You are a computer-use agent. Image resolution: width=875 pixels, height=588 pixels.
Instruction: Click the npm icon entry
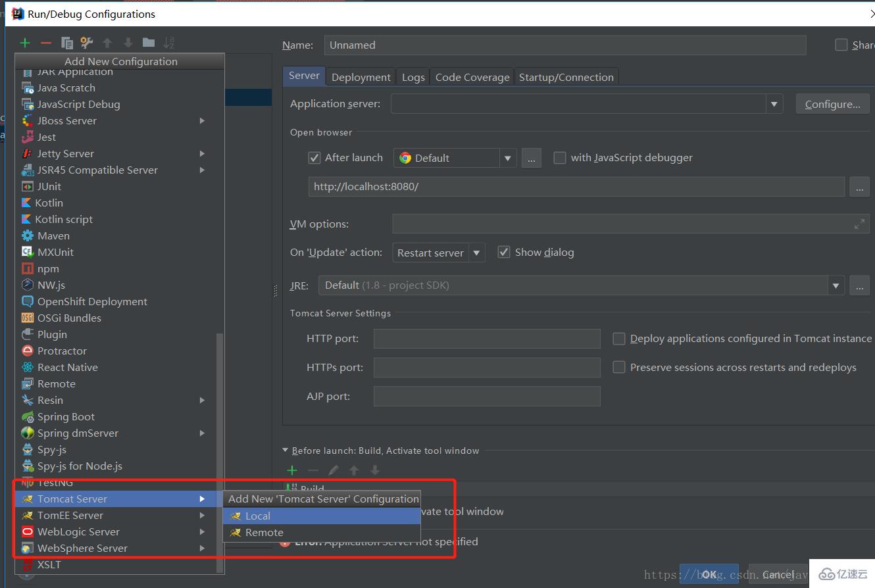(28, 268)
